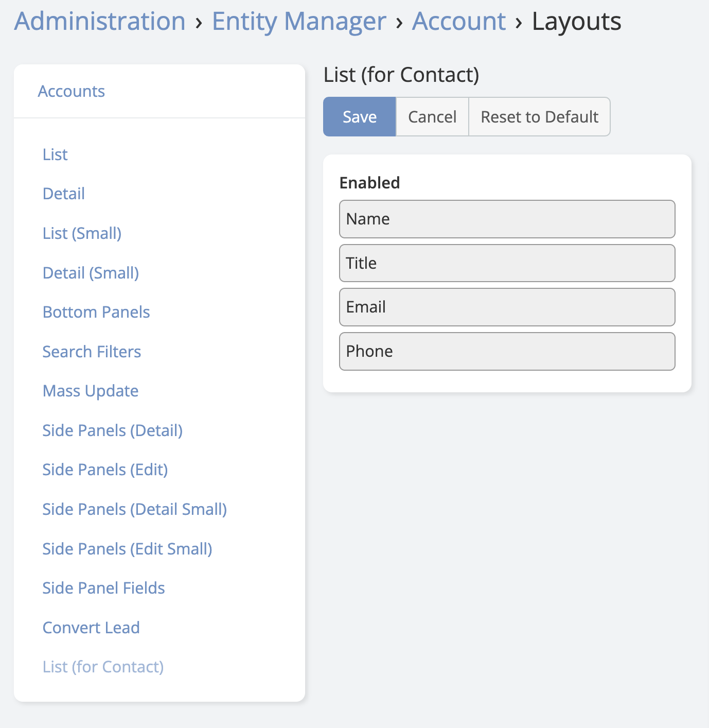Click the Email field row
Viewport: 709px width, 728px height.
[x=507, y=307]
